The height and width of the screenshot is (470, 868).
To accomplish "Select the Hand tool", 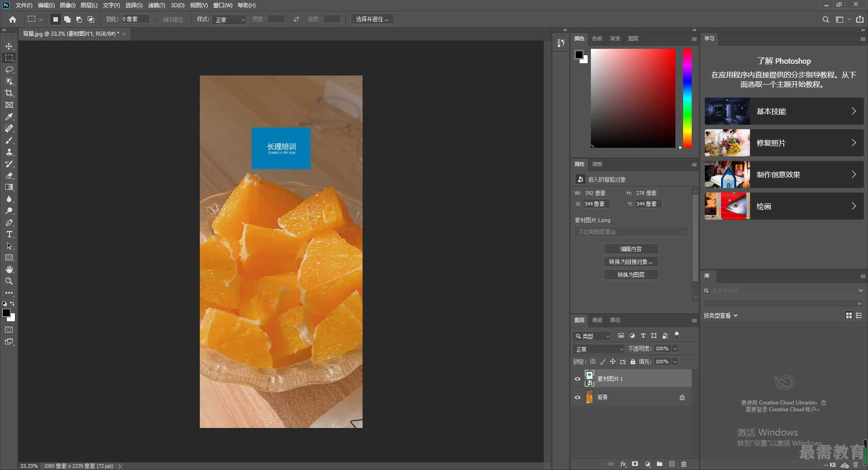I will [x=9, y=269].
